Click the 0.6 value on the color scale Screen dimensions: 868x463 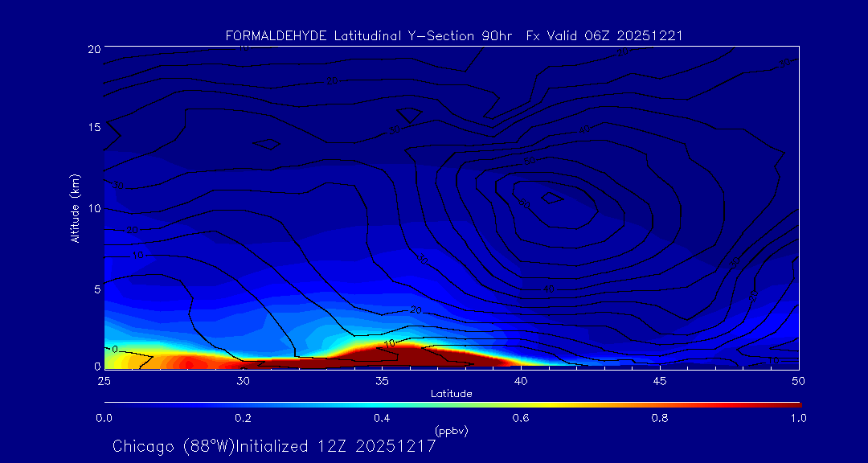521,418
